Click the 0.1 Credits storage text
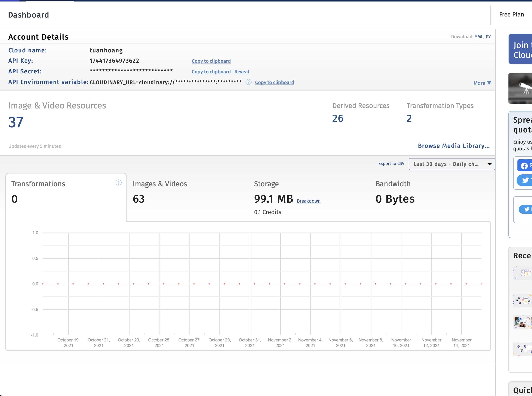532x396 pixels. pyautogui.click(x=268, y=212)
